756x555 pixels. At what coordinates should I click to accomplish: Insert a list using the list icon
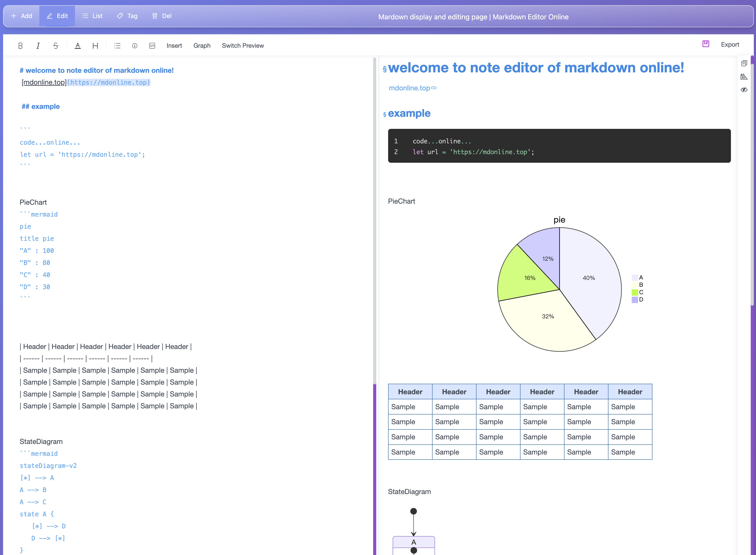(x=117, y=46)
